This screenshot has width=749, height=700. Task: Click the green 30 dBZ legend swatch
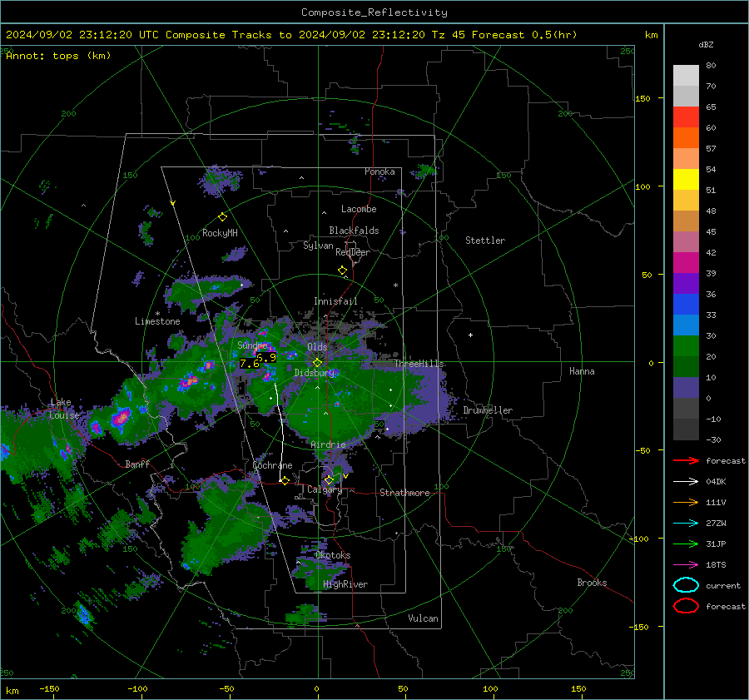(686, 345)
